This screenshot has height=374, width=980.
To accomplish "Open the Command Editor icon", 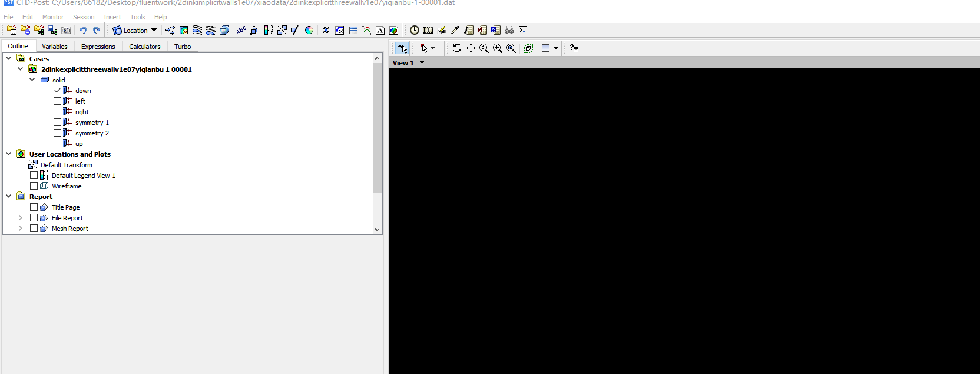I will (523, 30).
